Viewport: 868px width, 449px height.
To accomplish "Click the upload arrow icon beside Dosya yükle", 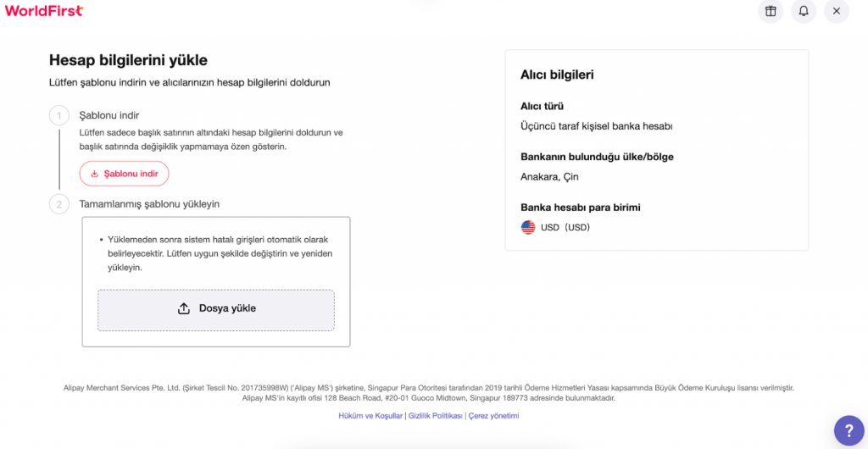I will (184, 308).
